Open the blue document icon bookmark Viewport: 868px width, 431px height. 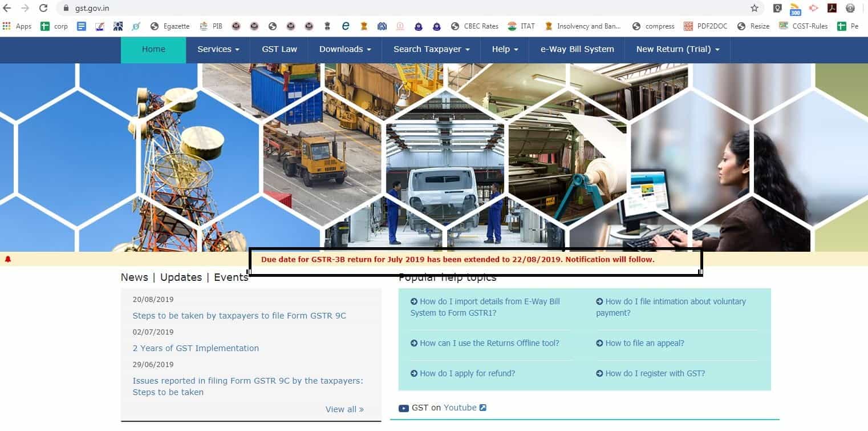click(x=82, y=26)
